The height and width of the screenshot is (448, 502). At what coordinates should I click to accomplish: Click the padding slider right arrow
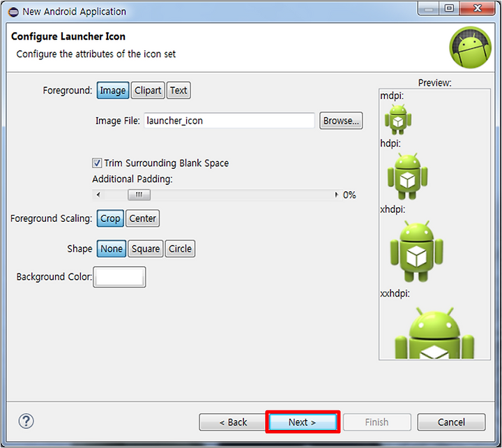[x=336, y=195]
